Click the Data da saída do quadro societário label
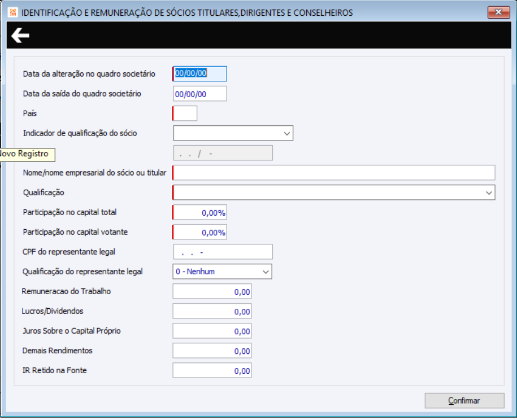517x420 pixels. [82, 94]
